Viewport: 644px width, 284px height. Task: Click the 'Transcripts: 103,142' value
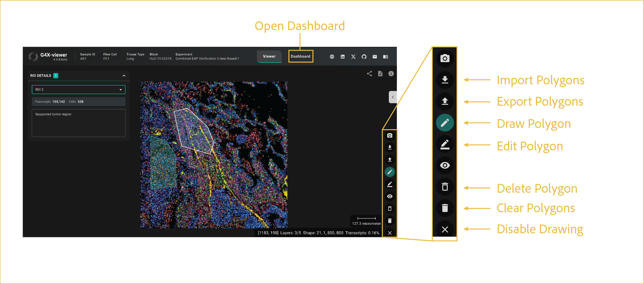coord(50,102)
